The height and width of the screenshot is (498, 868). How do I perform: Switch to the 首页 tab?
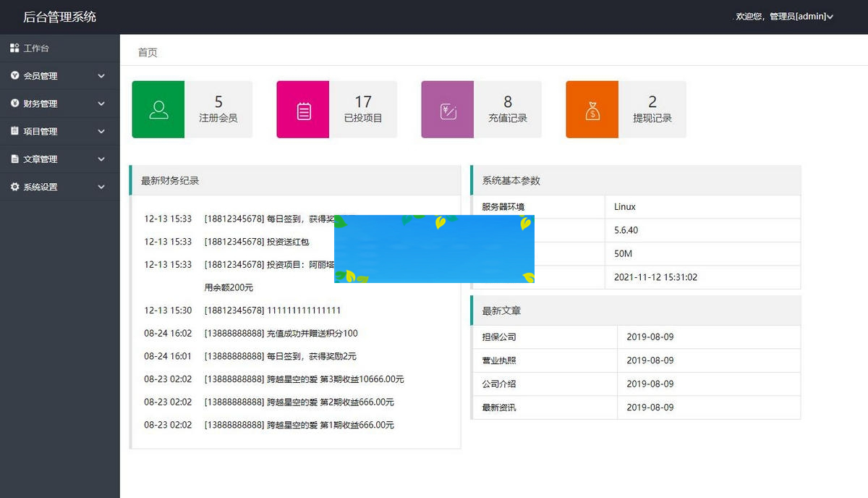coord(147,52)
